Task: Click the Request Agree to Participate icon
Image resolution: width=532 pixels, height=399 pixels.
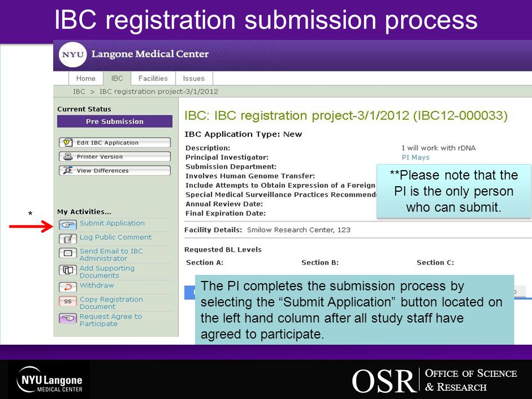Action: [68, 318]
